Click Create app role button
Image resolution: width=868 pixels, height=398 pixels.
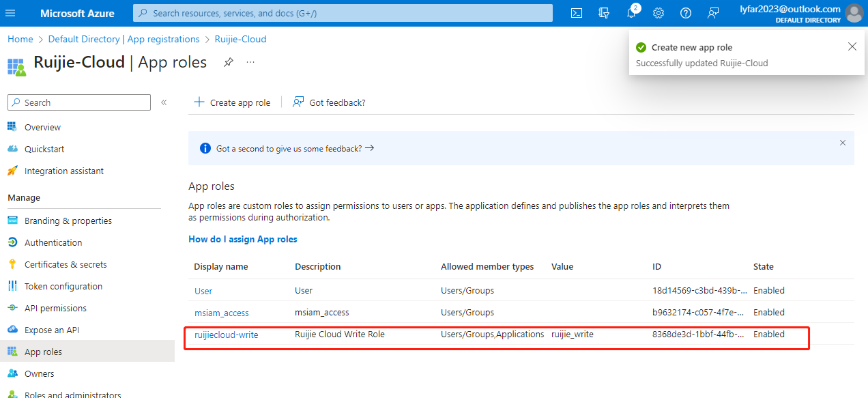233,102
